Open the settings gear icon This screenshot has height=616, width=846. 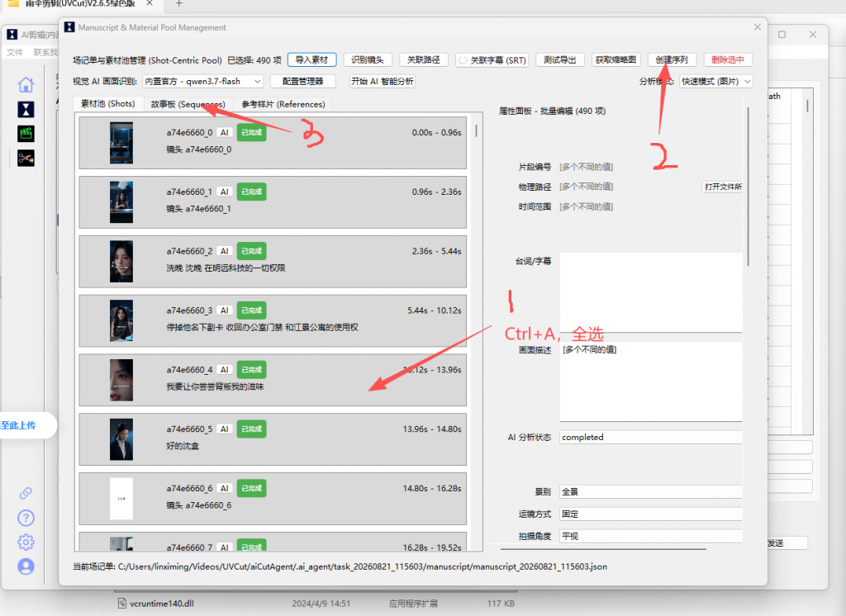pyautogui.click(x=26, y=543)
